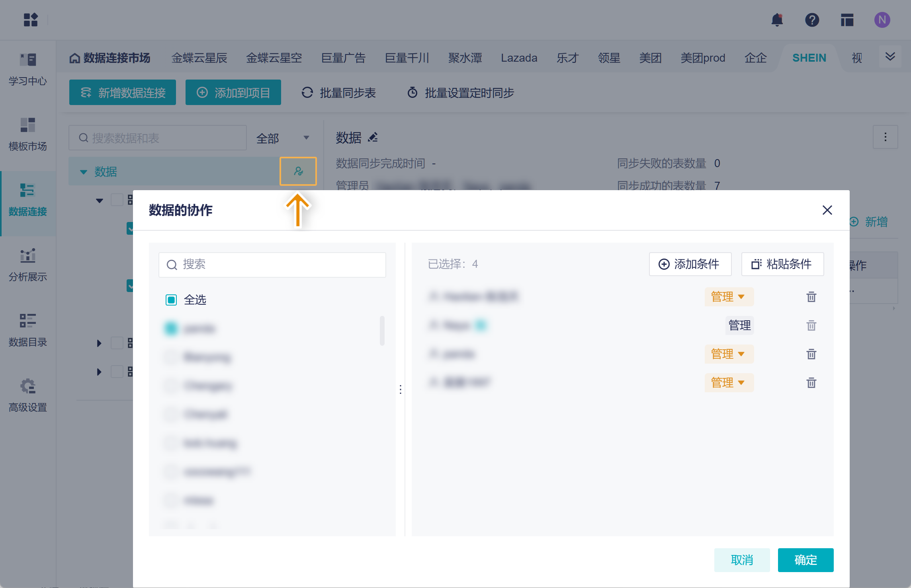Switch to the Lazada tab
Viewport: 911px width, 588px height.
click(x=519, y=58)
